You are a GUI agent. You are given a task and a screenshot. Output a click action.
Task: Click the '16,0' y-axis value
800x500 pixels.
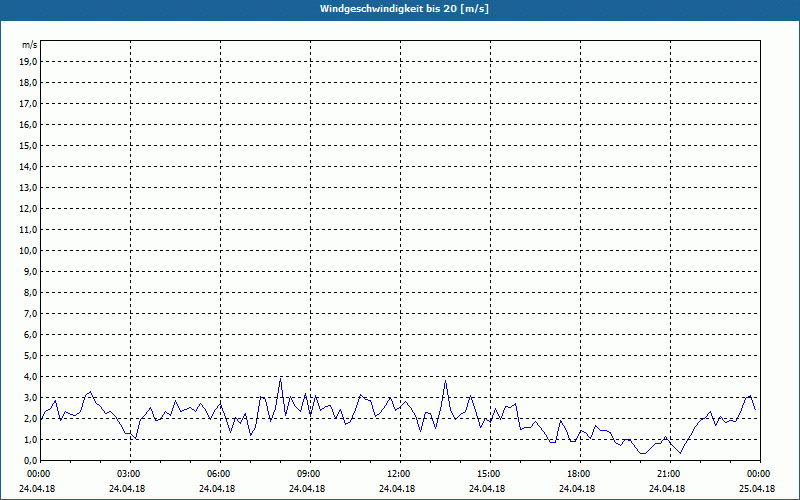coord(29,124)
